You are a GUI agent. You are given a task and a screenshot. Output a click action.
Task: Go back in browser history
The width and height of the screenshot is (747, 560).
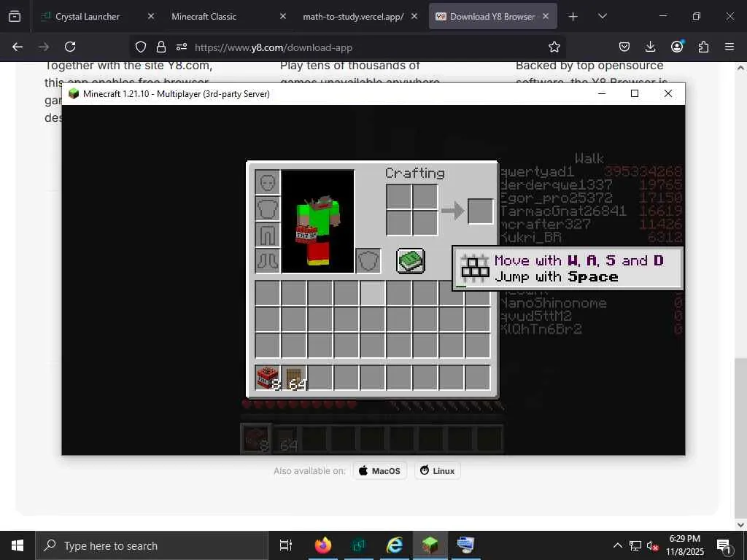[x=18, y=47]
